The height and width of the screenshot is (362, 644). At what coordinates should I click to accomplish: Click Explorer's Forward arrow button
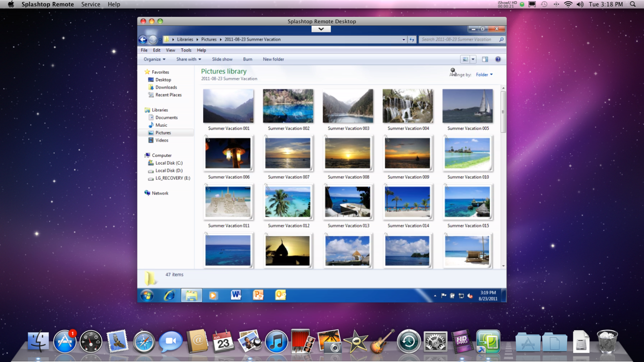click(x=153, y=40)
